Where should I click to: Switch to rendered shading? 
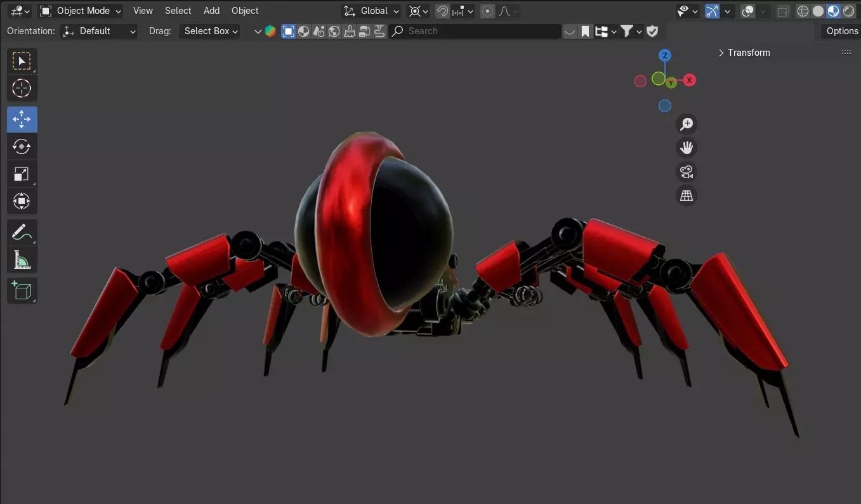(848, 11)
